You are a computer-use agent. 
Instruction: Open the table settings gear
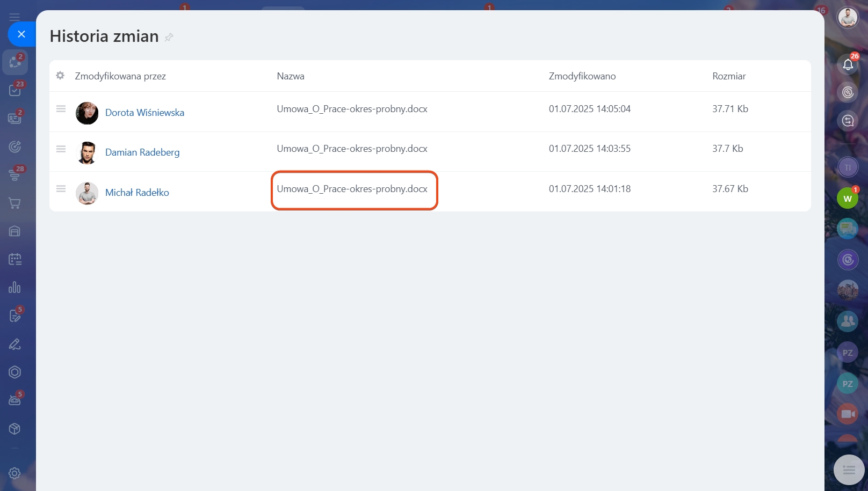(x=60, y=76)
